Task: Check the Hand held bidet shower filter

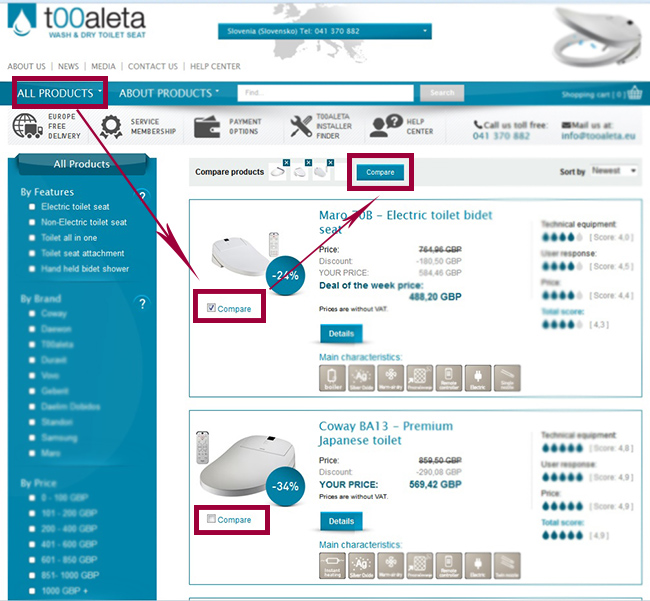Action: 32,269
